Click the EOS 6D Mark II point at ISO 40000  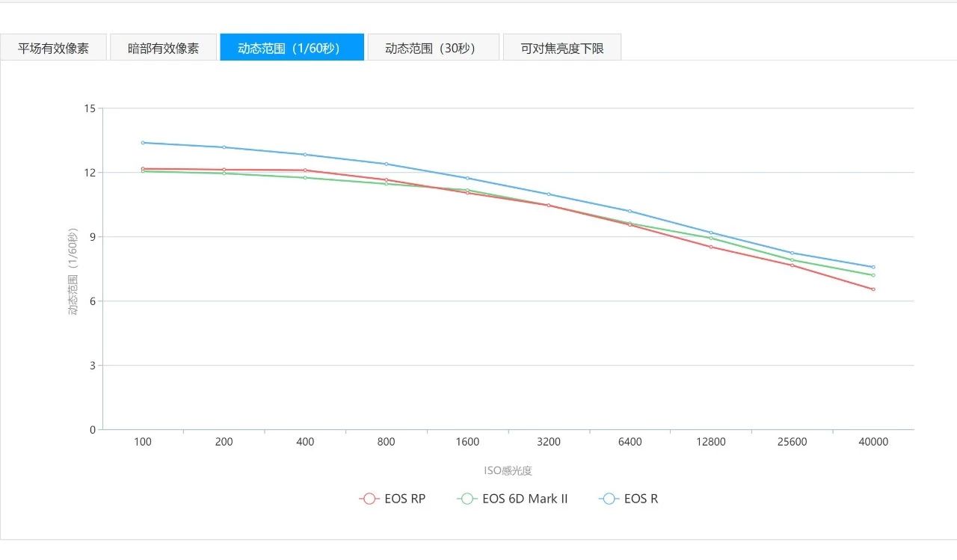click(x=873, y=275)
